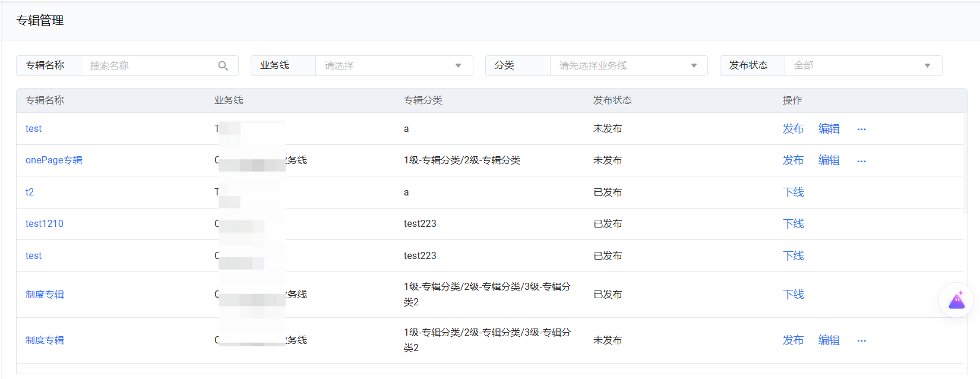Click the 发布状态 column header
980x379 pixels.
click(x=612, y=100)
